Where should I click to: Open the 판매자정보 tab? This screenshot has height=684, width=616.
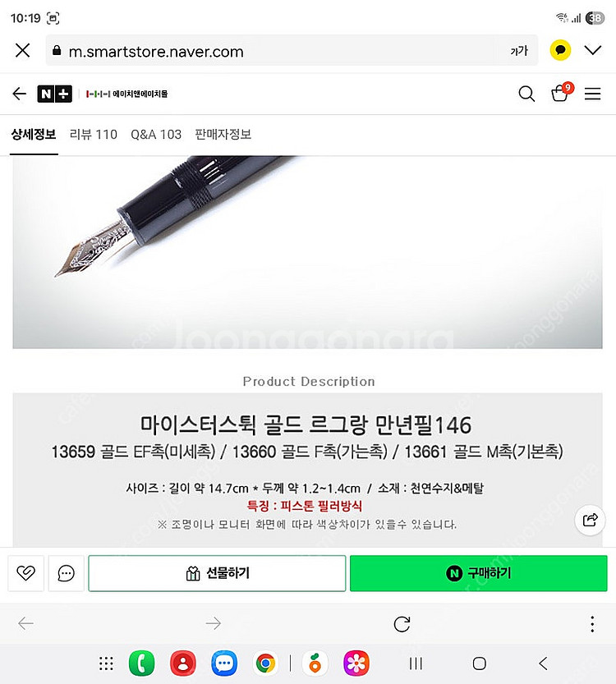[x=223, y=135]
